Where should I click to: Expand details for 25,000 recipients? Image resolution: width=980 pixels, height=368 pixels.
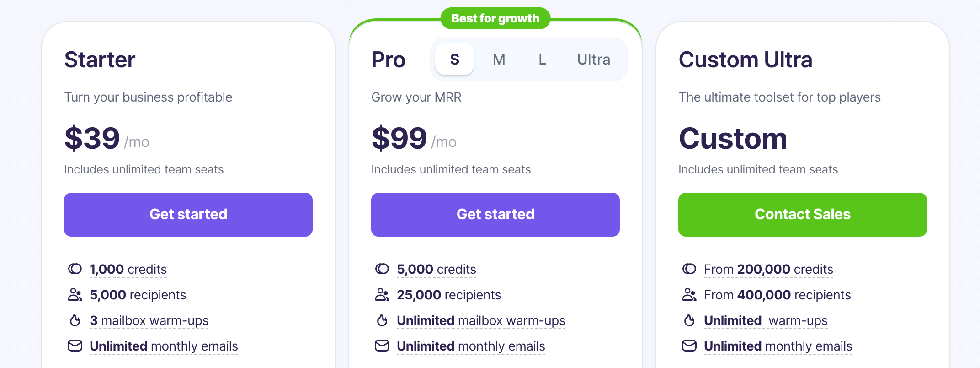(x=448, y=295)
